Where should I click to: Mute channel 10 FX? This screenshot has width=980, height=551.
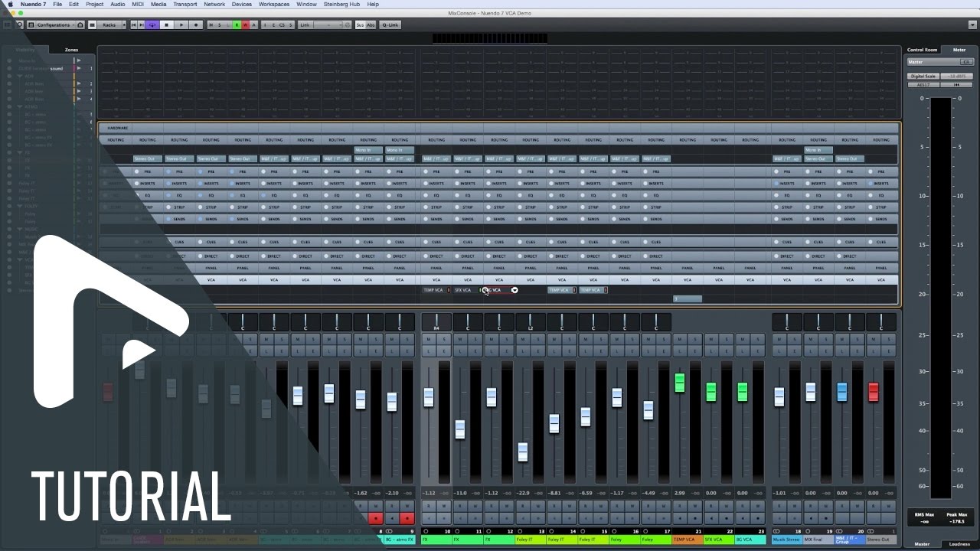tap(429, 339)
